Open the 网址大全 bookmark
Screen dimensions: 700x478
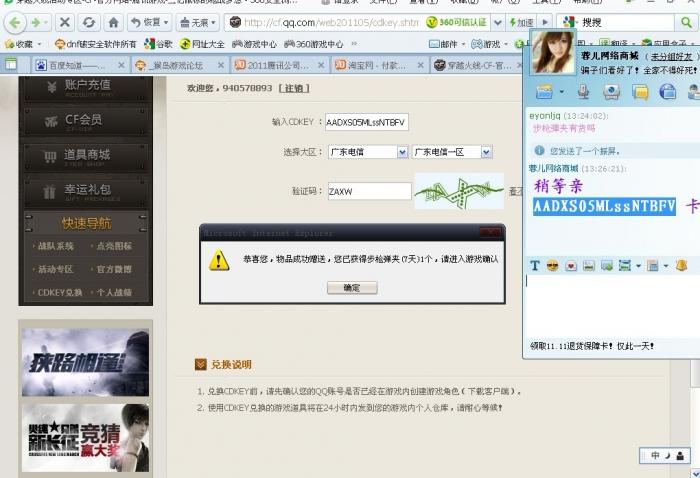pos(202,44)
